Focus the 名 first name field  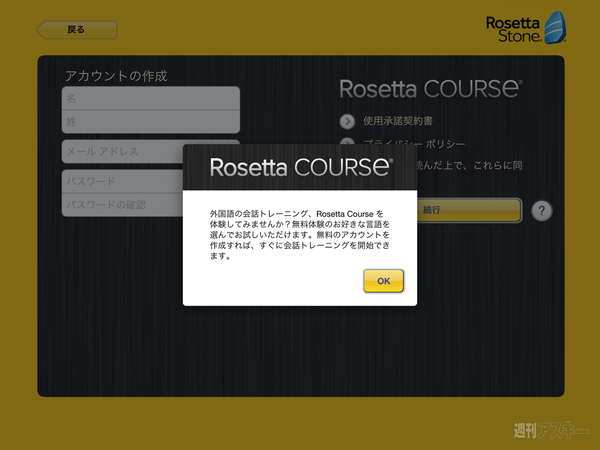click(x=151, y=98)
